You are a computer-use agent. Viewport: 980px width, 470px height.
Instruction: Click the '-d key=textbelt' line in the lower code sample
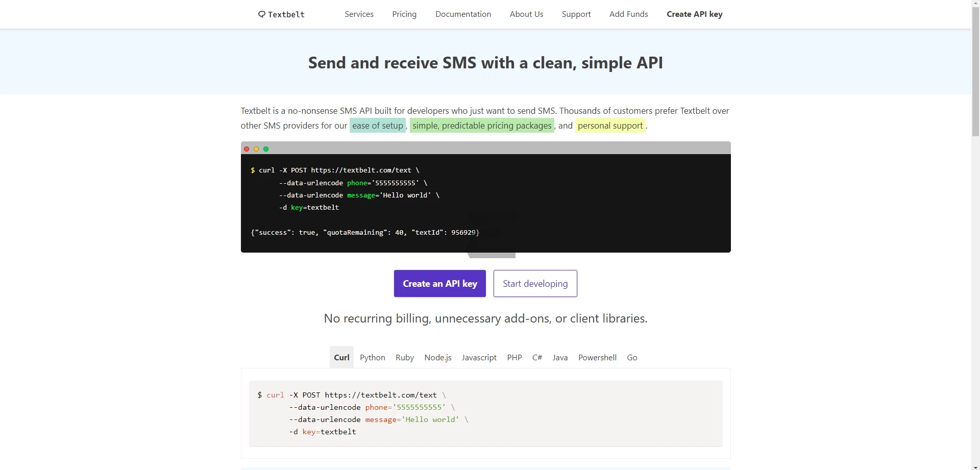(323, 432)
